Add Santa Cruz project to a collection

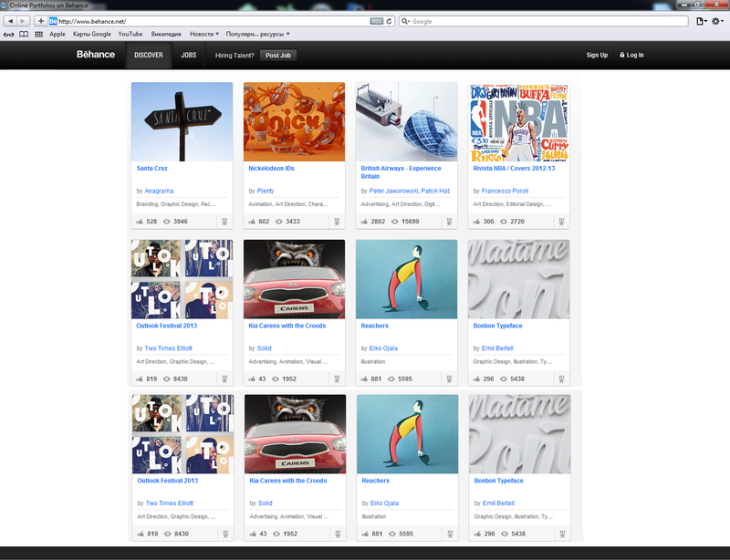click(224, 222)
